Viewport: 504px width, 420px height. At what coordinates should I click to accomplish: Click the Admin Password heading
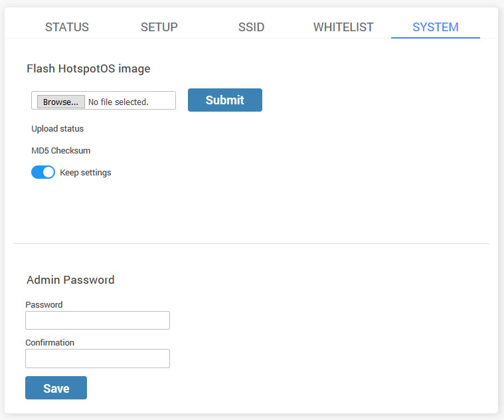click(x=70, y=280)
